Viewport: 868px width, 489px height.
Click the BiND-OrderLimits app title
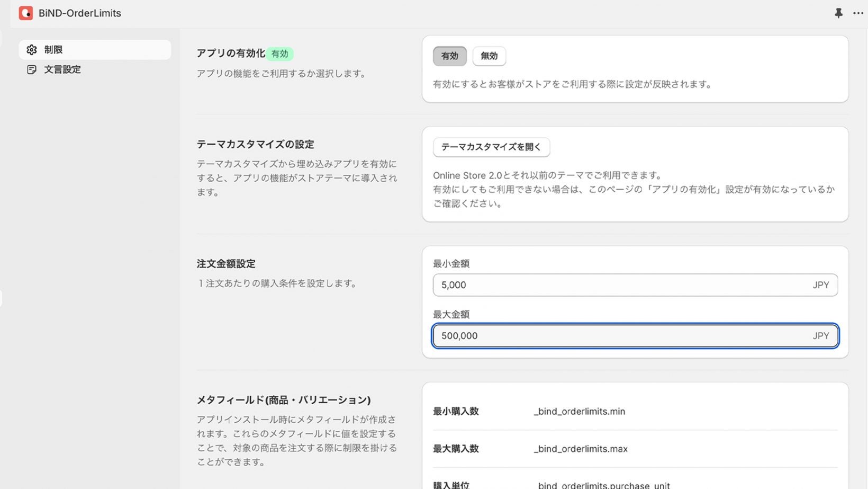79,13
